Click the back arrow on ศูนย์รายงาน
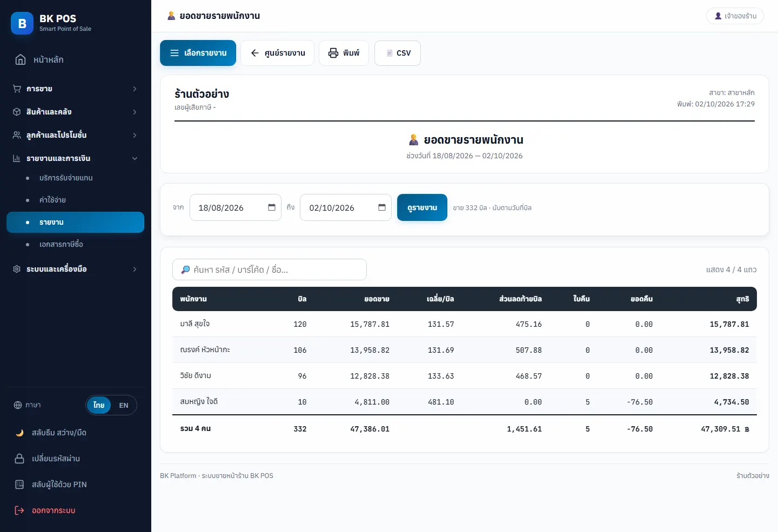The width and height of the screenshot is (778, 532). 255,53
